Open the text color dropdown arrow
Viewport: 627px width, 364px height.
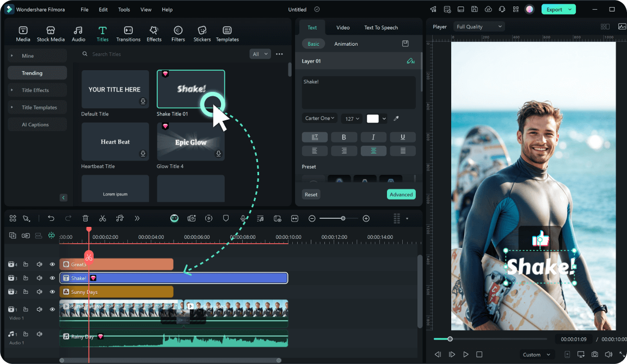[384, 119]
